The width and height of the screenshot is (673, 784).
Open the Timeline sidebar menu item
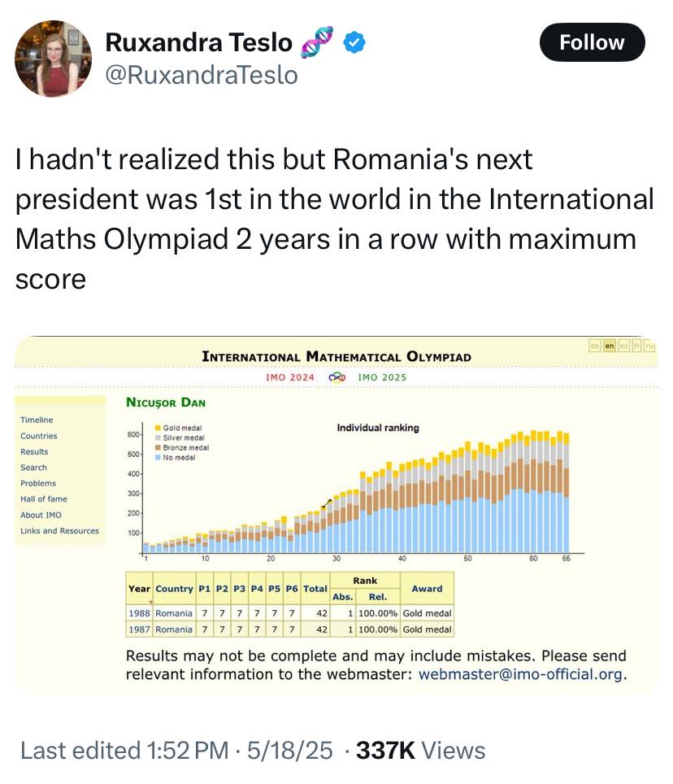(37, 420)
